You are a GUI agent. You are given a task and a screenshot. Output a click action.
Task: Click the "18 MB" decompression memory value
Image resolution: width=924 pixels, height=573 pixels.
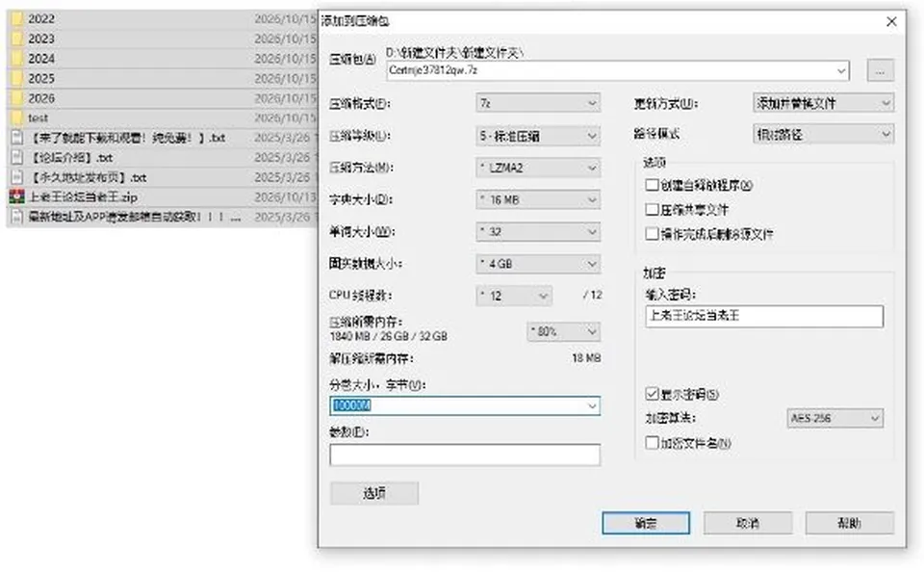point(586,358)
